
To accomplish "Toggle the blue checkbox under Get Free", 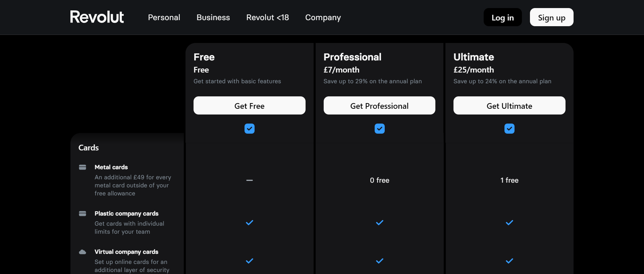I will (249, 129).
